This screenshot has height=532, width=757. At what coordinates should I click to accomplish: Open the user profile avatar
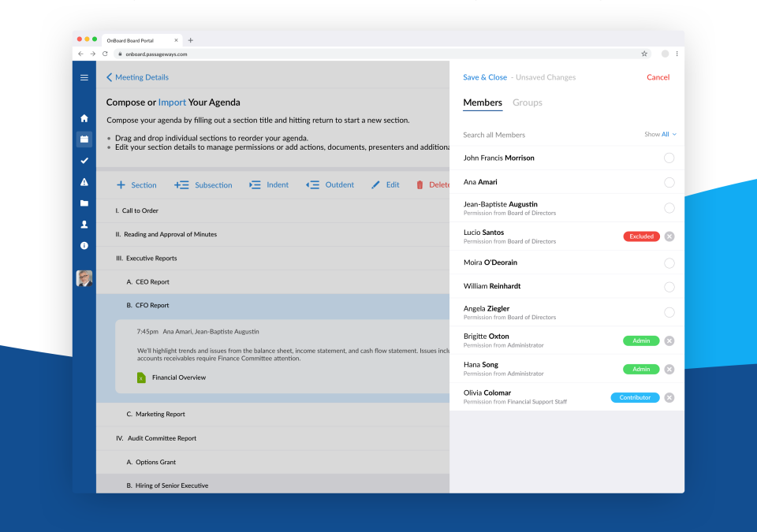tap(84, 278)
